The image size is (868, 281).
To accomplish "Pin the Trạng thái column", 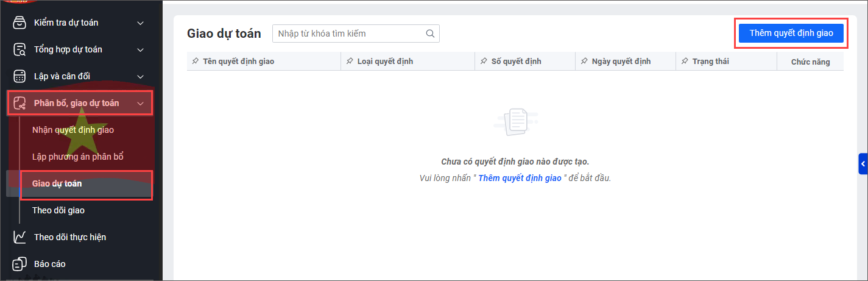I will pos(685,62).
